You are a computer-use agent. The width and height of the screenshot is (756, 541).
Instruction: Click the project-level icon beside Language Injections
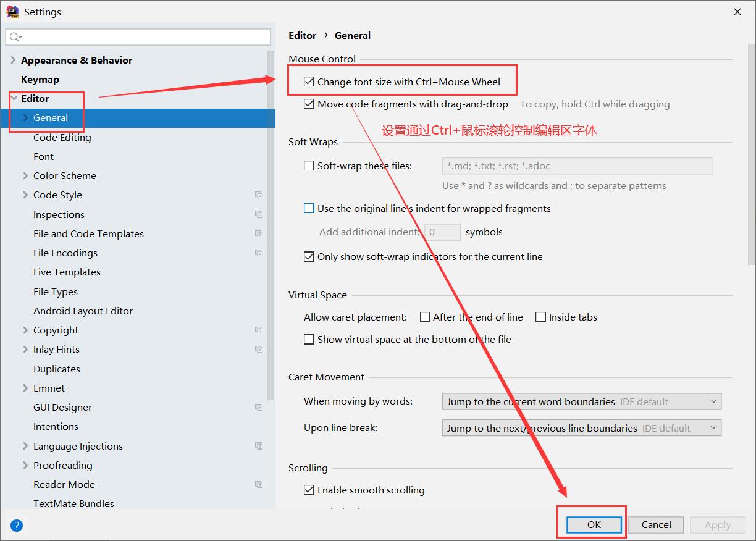259,446
